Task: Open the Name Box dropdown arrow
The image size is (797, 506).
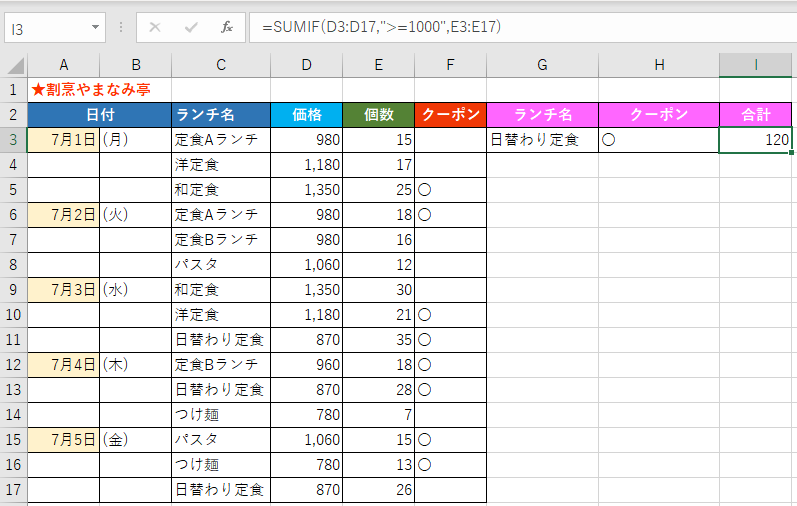Action: 95,27
